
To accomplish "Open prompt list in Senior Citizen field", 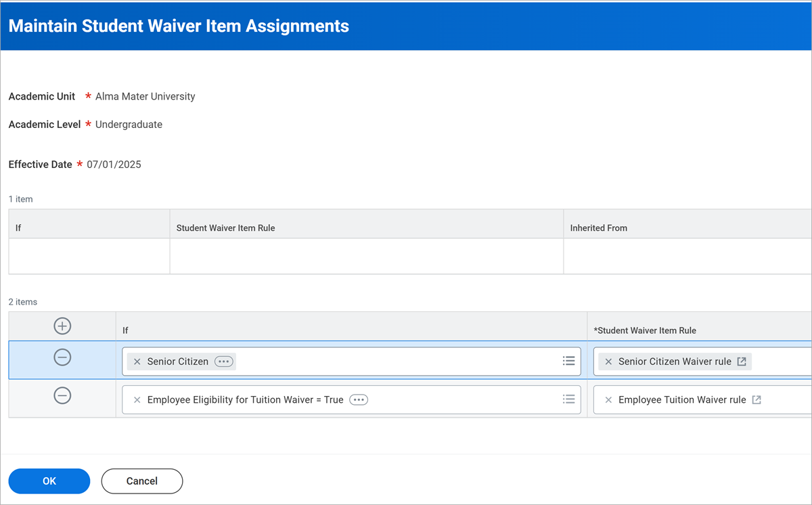I will 568,361.
